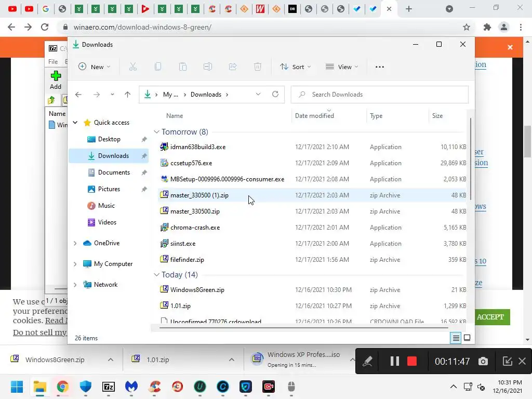Image resolution: width=532 pixels, height=399 pixels.
Task: Bookmark this page with the star icon
Action: coord(467,27)
